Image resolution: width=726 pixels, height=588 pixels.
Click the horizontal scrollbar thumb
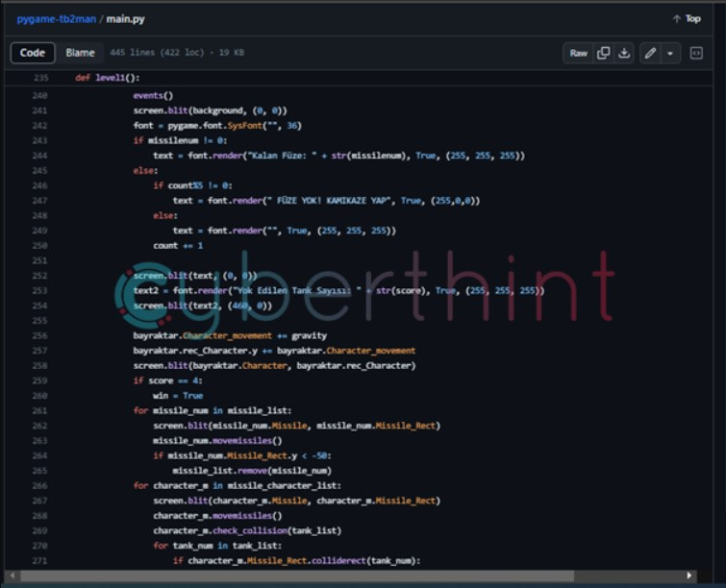point(346,576)
